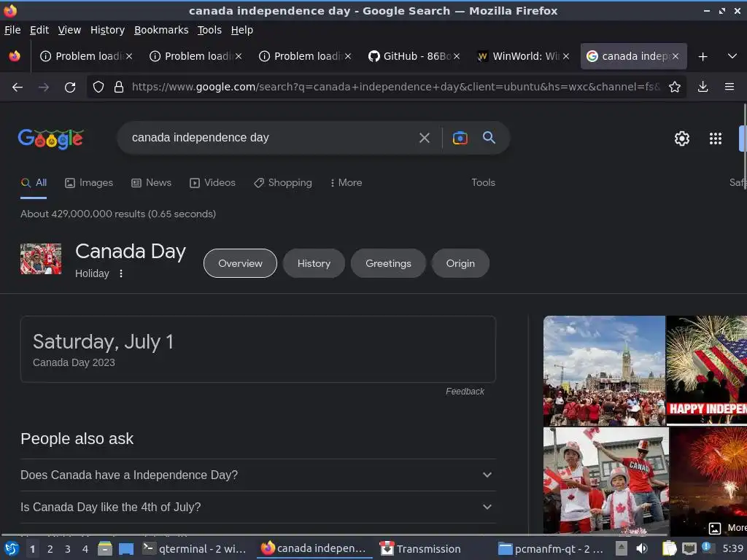Switch to Videos results
The width and height of the screenshot is (747, 560).
tap(212, 183)
